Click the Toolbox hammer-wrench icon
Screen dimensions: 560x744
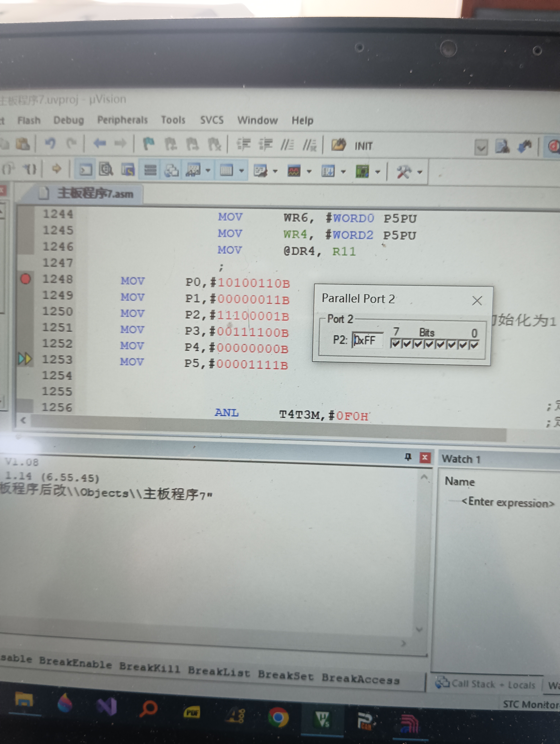pos(404,172)
